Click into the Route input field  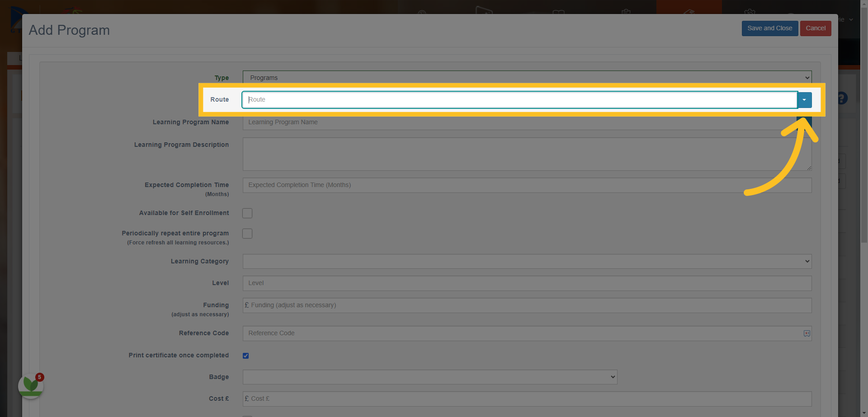pos(519,100)
